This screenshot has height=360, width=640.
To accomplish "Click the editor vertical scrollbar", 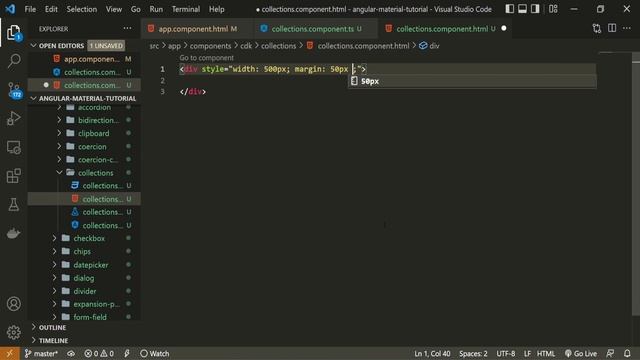I will [x=636, y=184].
